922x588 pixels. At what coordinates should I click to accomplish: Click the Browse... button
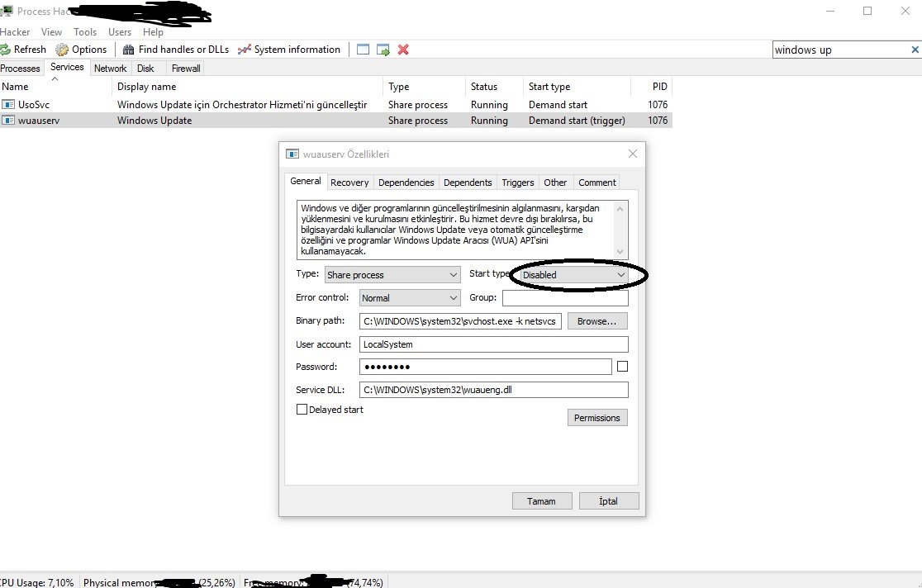coord(597,321)
